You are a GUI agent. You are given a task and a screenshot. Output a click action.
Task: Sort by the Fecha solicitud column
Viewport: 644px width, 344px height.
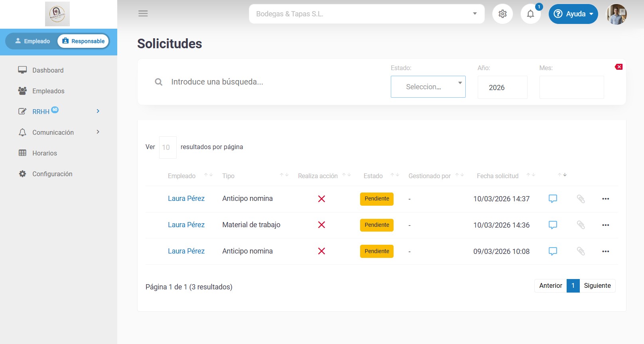click(531, 175)
